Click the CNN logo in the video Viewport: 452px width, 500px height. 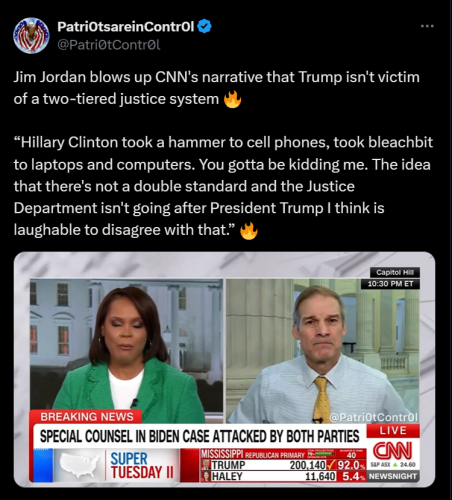pyautogui.click(x=392, y=450)
